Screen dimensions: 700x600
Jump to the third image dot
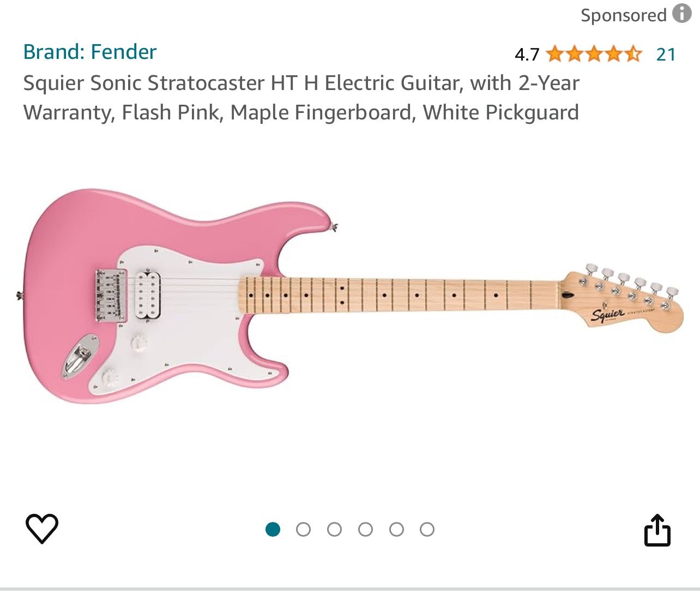(335, 529)
